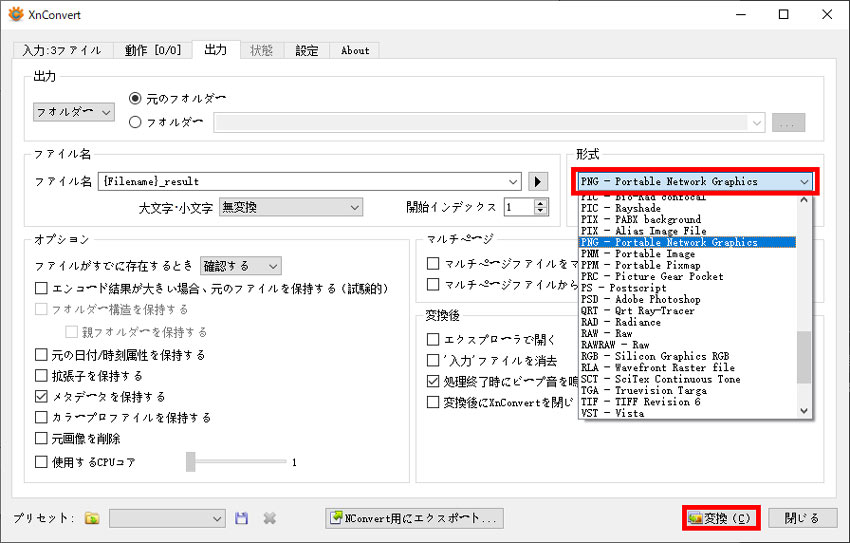Select RAD - Radiance format
Viewport: 850px width, 543px height.
[687, 322]
